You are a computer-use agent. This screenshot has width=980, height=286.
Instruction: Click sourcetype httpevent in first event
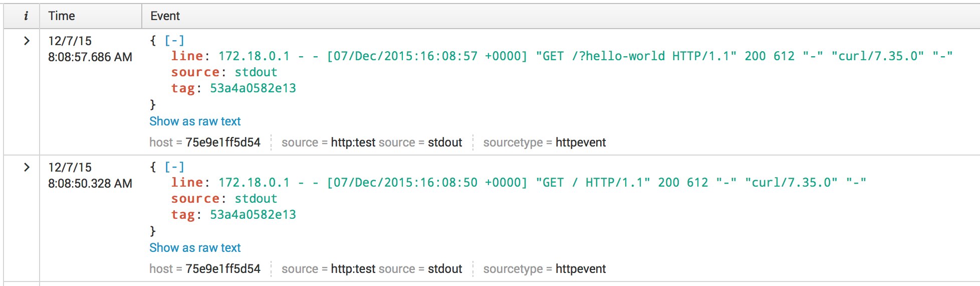point(580,142)
